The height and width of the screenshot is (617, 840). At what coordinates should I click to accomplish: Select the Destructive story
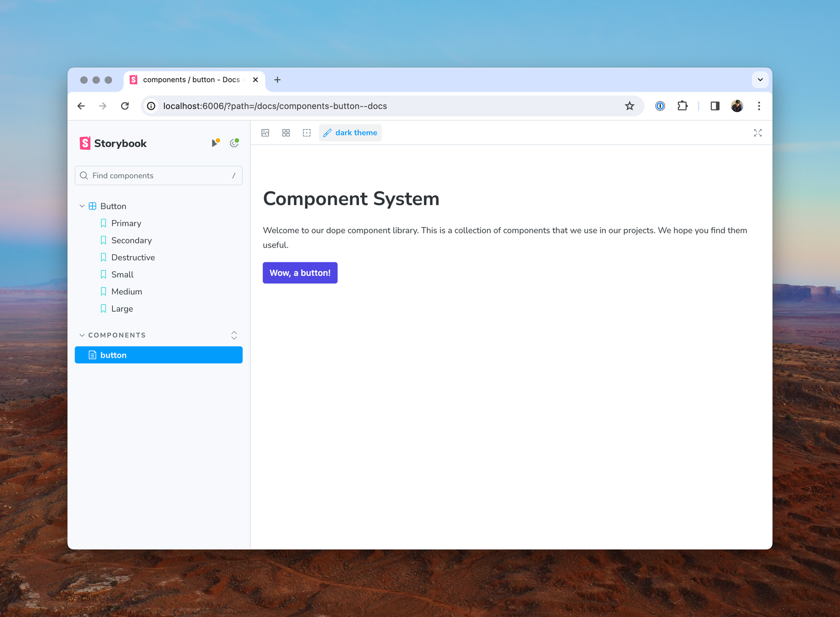(x=133, y=257)
